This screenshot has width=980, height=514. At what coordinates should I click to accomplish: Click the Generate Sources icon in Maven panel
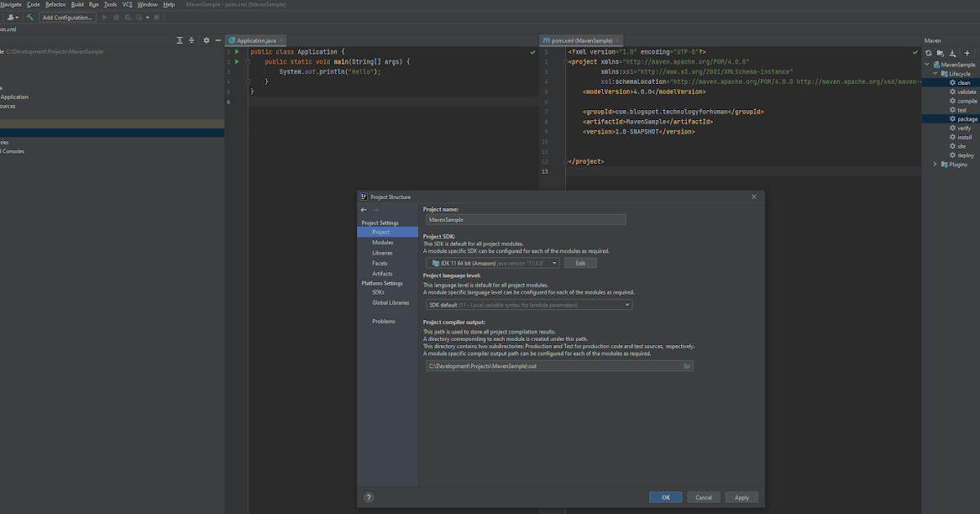(x=940, y=52)
